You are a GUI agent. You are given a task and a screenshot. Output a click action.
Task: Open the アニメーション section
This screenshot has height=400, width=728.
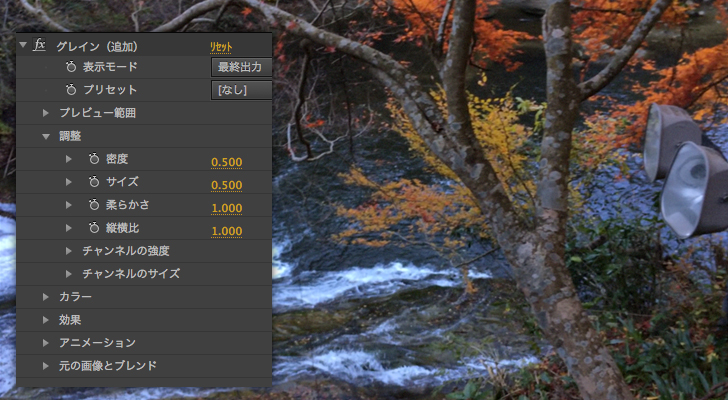(x=46, y=343)
